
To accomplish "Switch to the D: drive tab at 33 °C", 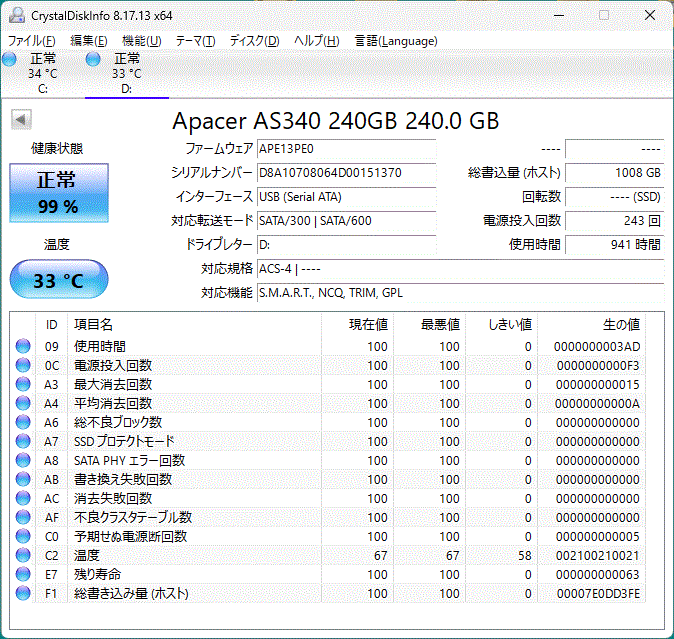I will (127, 73).
